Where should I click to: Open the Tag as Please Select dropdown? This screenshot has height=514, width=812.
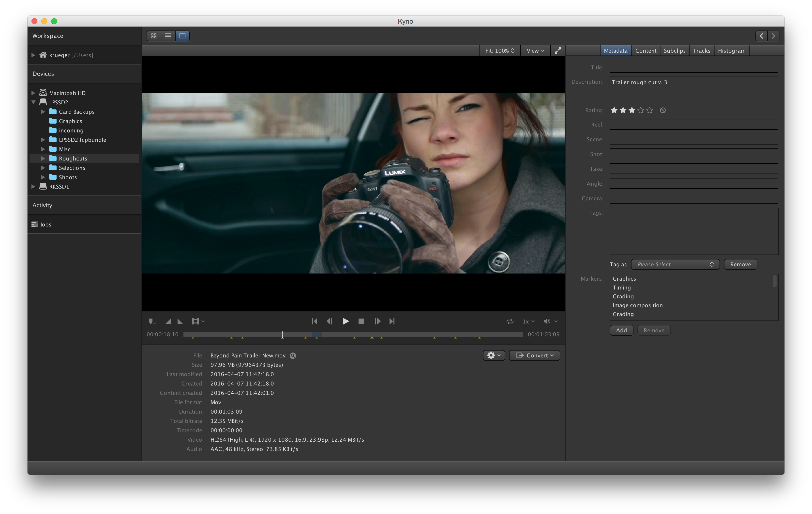click(675, 264)
